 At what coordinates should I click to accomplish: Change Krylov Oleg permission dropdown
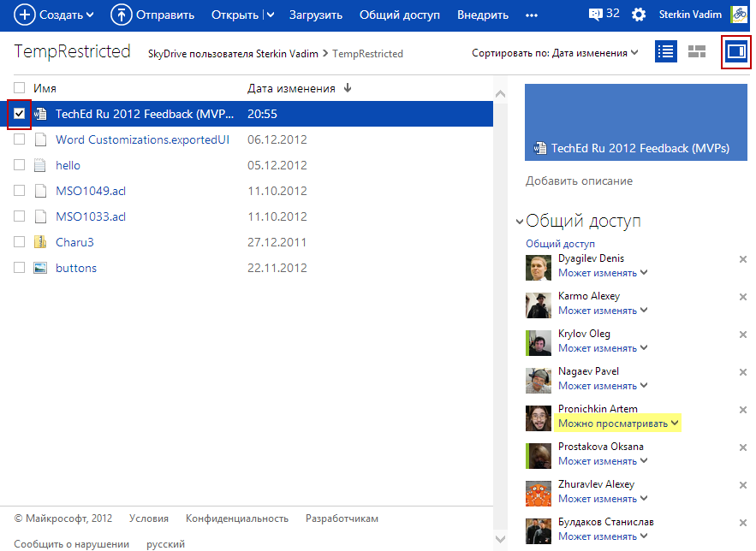tap(603, 348)
